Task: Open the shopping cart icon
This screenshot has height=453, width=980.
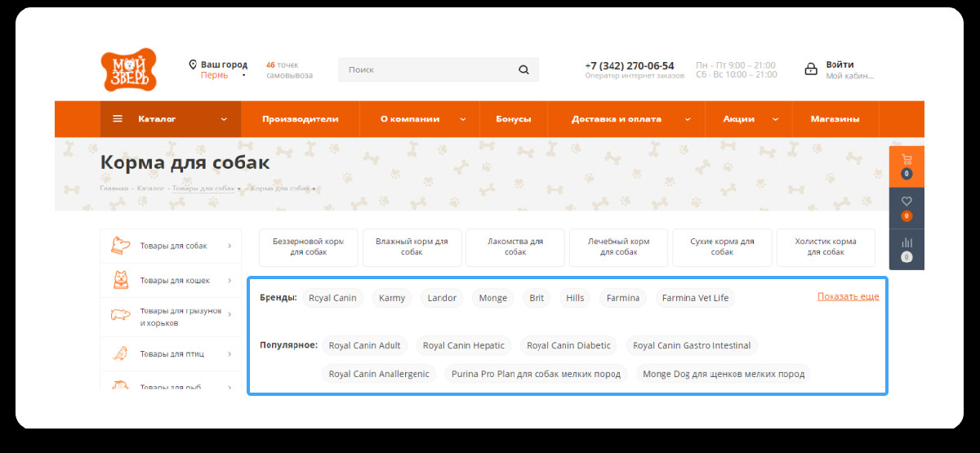Action: 906,160
